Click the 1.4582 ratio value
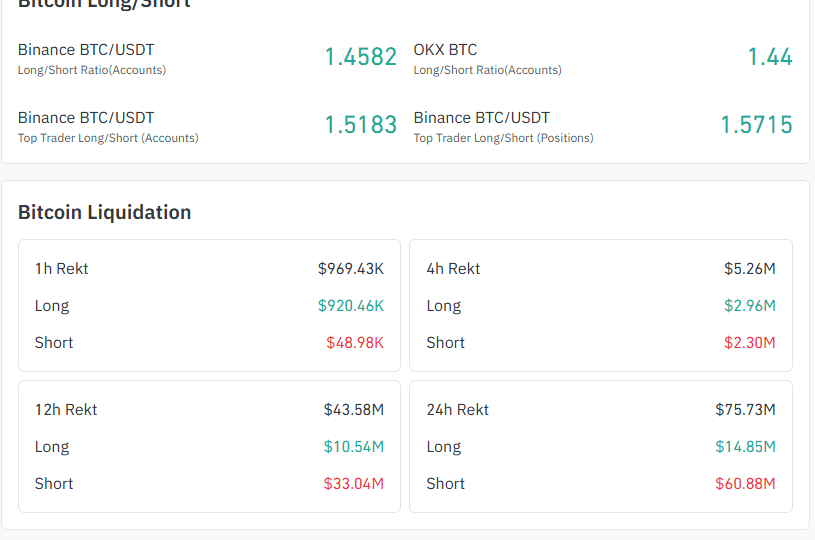Viewport: 815px width, 540px height. pyautogui.click(x=361, y=57)
